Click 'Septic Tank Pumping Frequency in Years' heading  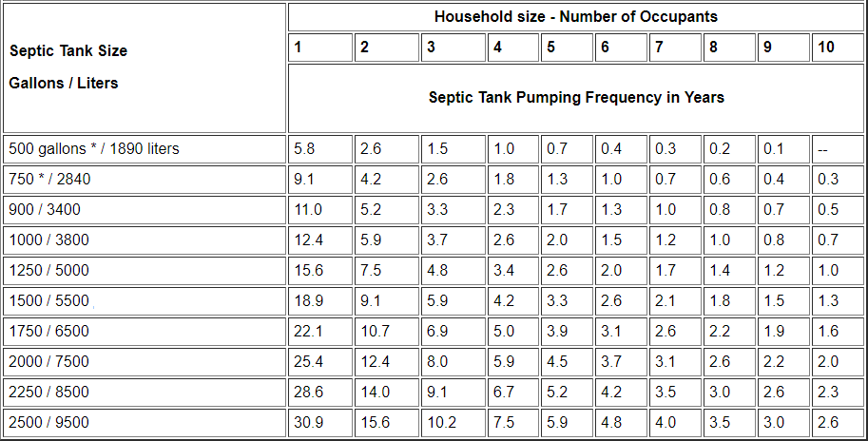tap(575, 97)
